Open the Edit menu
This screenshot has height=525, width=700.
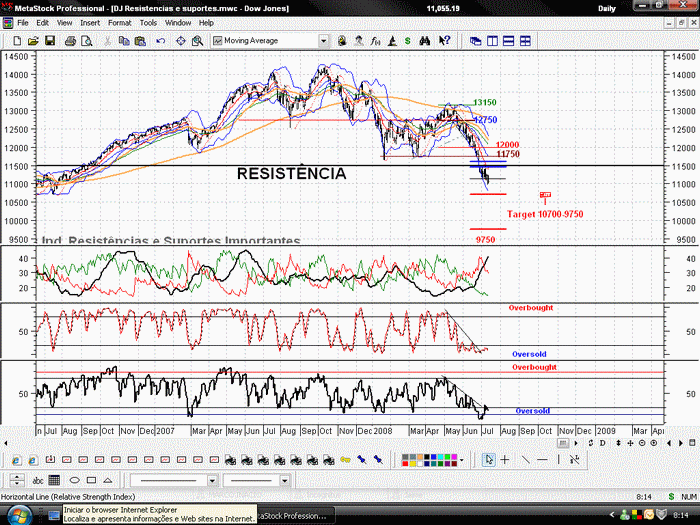click(42, 23)
